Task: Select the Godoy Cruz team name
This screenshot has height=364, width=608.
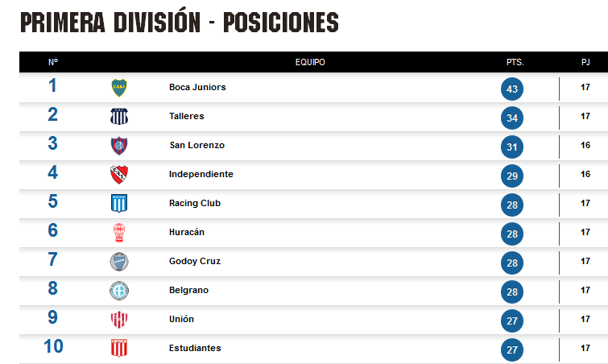Action: coord(195,261)
